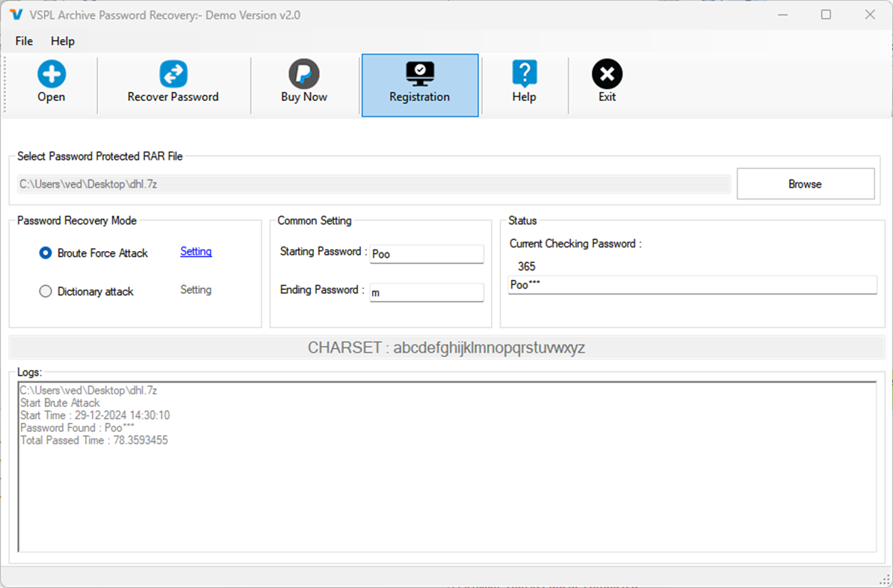Open the File menu
The width and height of the screenshot is (893, 588).
pyautogui.click(x=24, y=41)
